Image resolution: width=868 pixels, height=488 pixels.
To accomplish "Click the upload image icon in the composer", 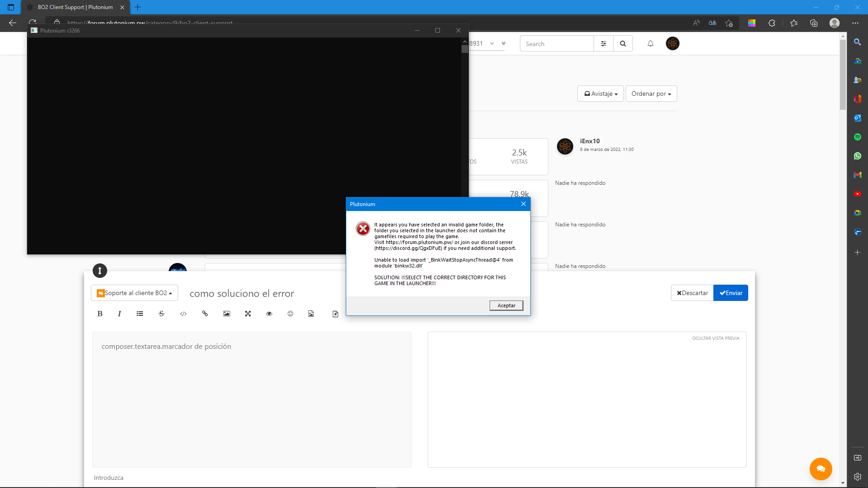I will click(311, 314).
